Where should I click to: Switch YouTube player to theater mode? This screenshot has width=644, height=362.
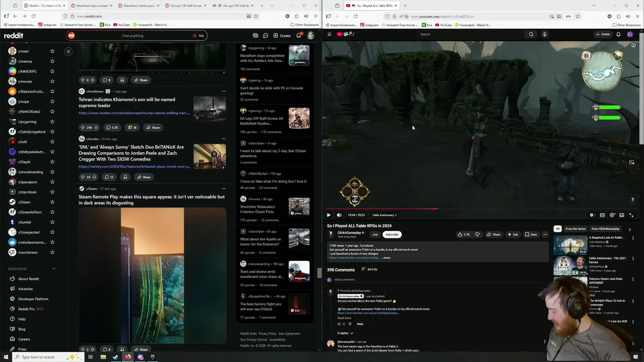(622, 215)
